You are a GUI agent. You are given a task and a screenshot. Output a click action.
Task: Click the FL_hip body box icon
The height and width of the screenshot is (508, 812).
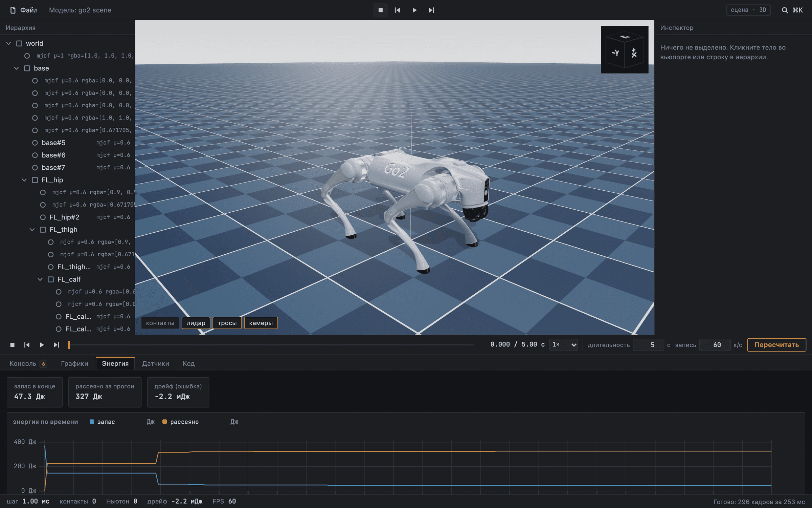[35, 180]
